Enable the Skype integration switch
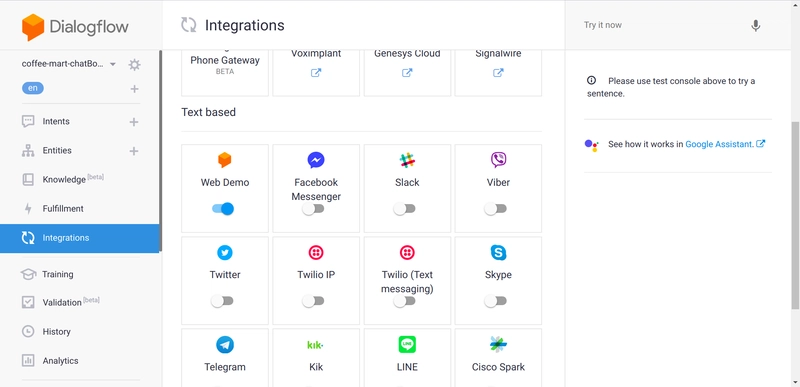The height and width of the screenshot is (387, 800). coord(495,301)
